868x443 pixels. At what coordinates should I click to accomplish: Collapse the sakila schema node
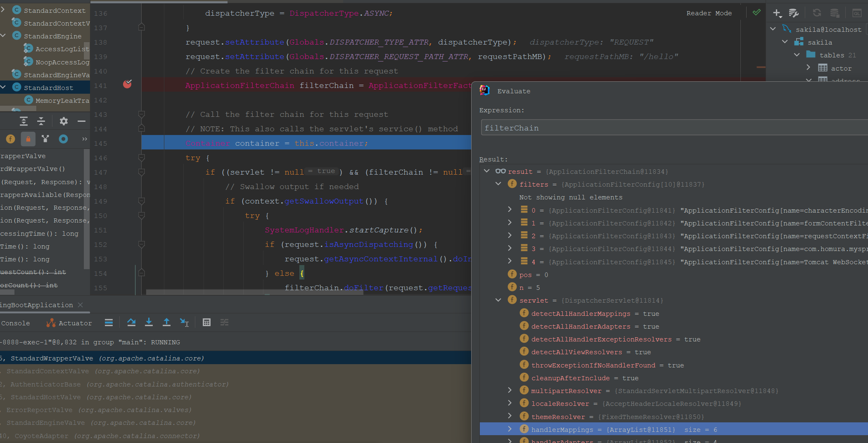click(785, 42)
